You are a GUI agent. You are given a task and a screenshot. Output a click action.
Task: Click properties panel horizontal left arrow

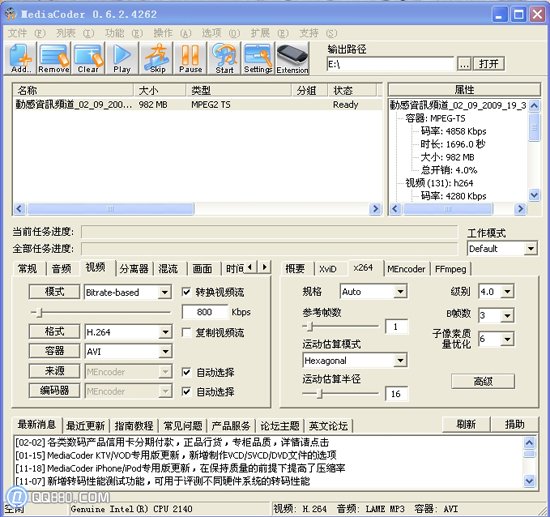(x=395, y=209)
